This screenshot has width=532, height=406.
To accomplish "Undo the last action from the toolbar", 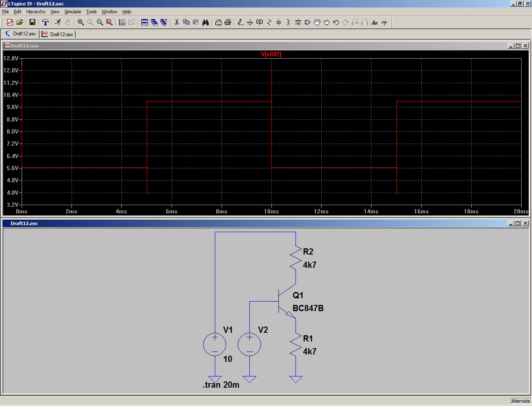I will tap(336, 22).
